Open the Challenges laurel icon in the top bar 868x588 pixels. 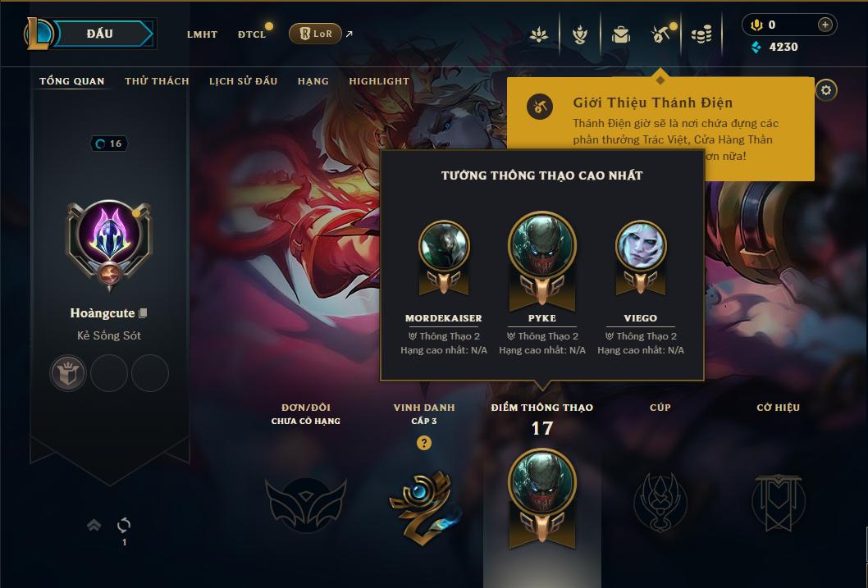click(x=579, y=34)
